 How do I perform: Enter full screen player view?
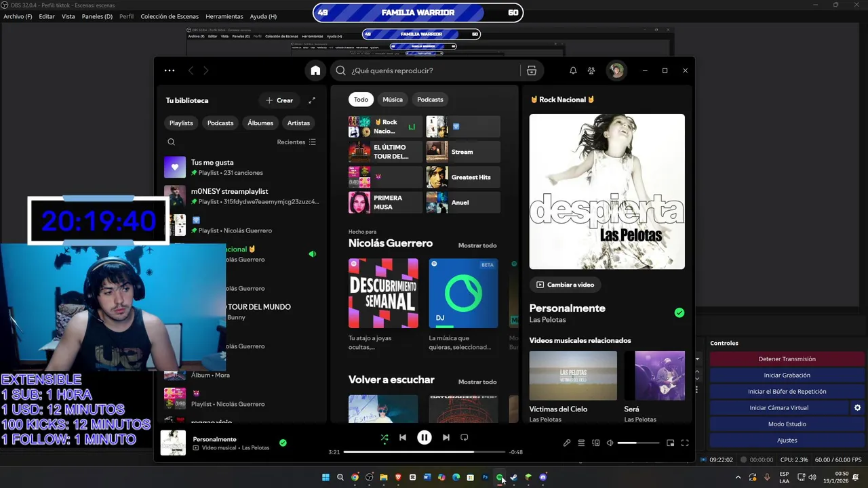click(685, 443)
